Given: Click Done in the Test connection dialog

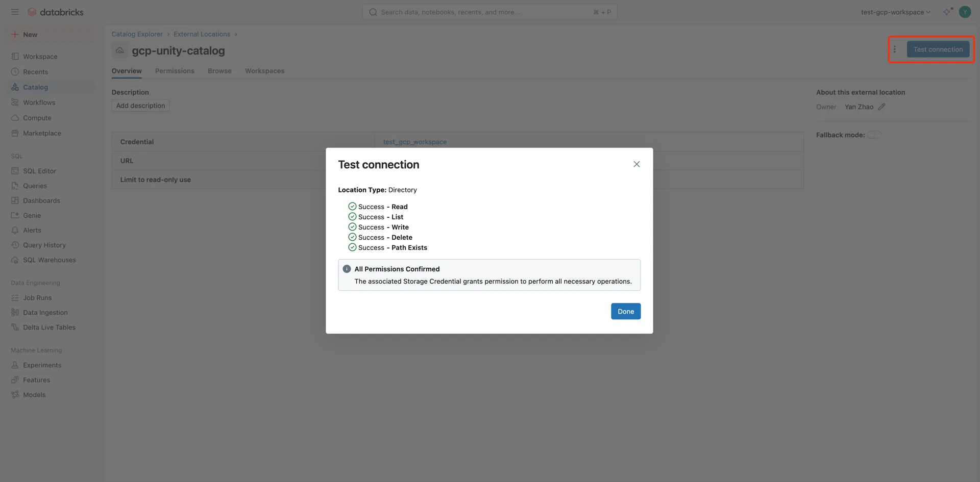Looking at the screenshot, I should point(626,311).
